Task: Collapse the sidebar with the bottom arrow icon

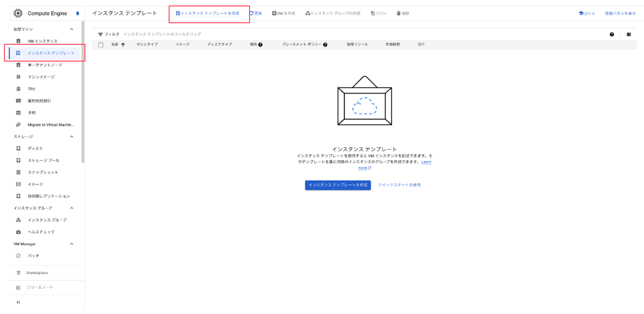Action: tap(18, 302)
